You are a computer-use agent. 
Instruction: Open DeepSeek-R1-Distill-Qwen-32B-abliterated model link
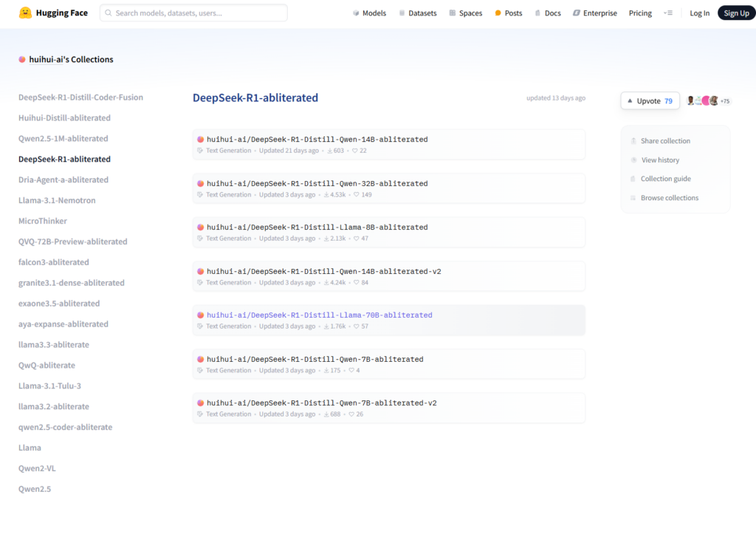coord(317,184)
